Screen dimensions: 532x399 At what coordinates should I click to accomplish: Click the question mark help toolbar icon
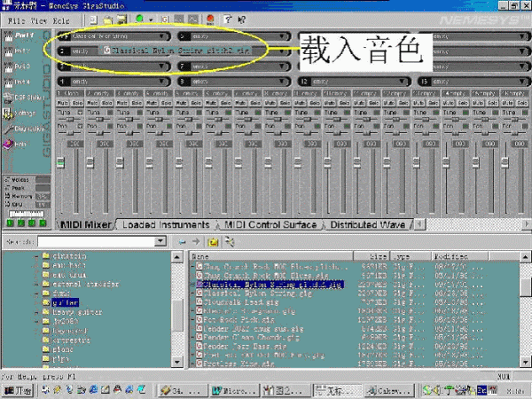228,20
